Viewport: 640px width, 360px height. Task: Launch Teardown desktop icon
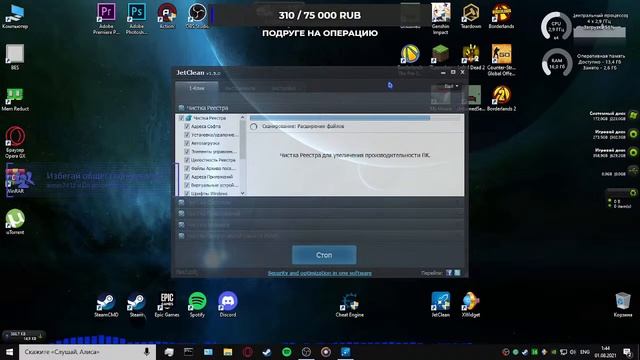[471, 16]
